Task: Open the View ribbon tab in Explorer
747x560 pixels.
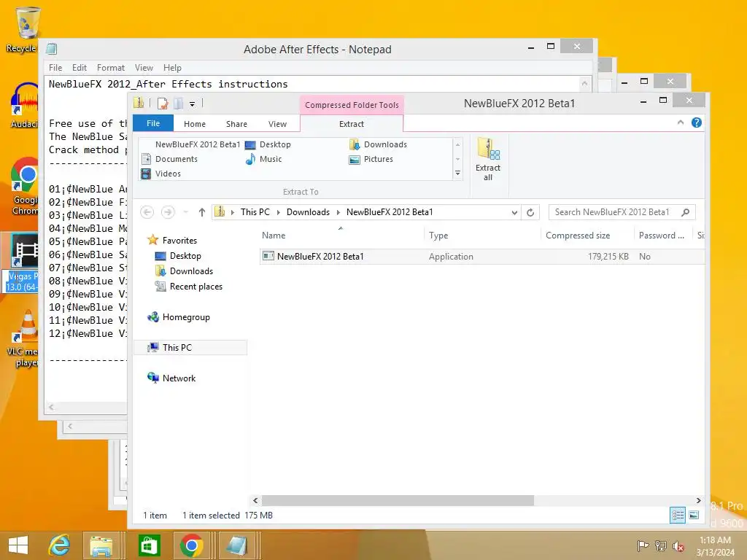Action: 277,124
